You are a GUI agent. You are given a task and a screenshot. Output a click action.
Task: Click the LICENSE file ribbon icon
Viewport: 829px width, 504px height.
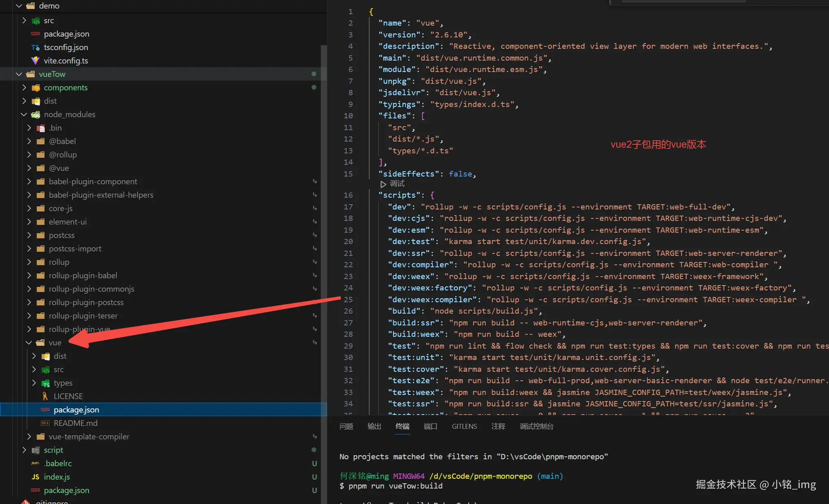click(45, 396)
